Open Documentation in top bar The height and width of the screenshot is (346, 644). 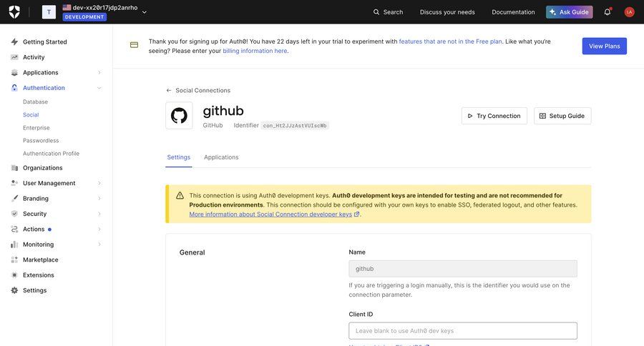[x=513, y=12]
